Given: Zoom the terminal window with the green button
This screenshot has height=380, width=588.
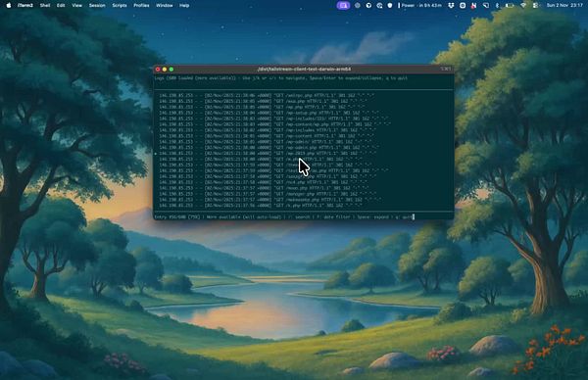Looking at the screenshot, I should click(x=171, y=69).
